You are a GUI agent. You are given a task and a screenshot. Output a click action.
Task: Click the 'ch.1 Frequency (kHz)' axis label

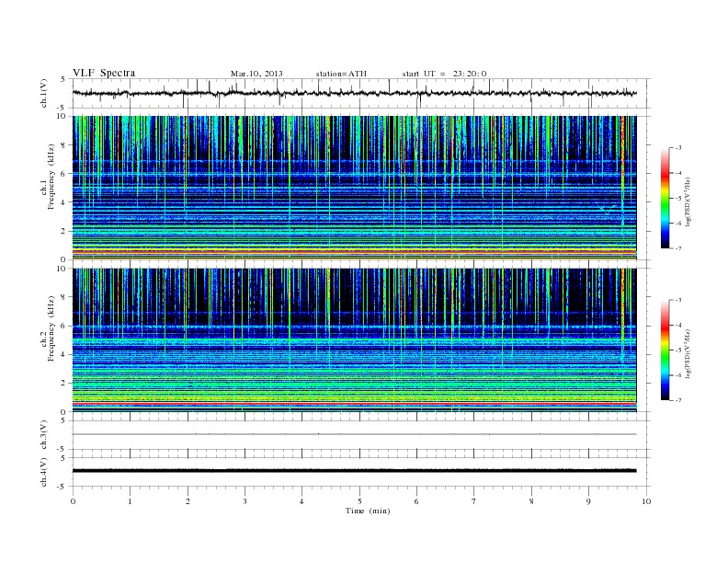[x=48, y=177]
